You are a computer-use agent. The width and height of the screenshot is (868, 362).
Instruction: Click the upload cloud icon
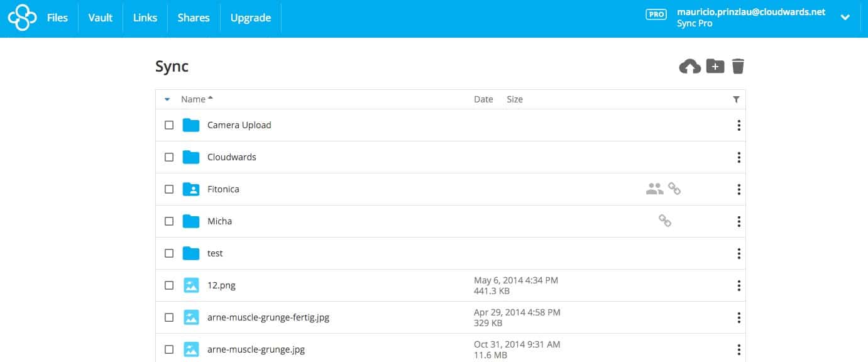coord(689,66)
